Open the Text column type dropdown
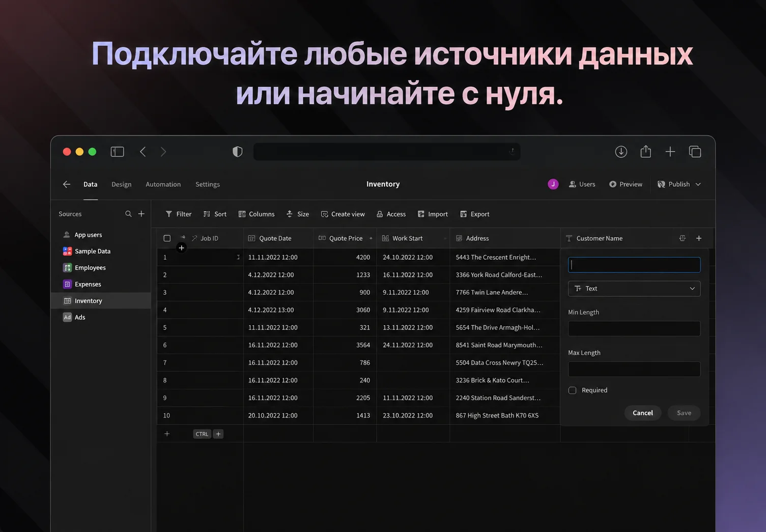This screenshot has height=532, width=766. [634, 289]
